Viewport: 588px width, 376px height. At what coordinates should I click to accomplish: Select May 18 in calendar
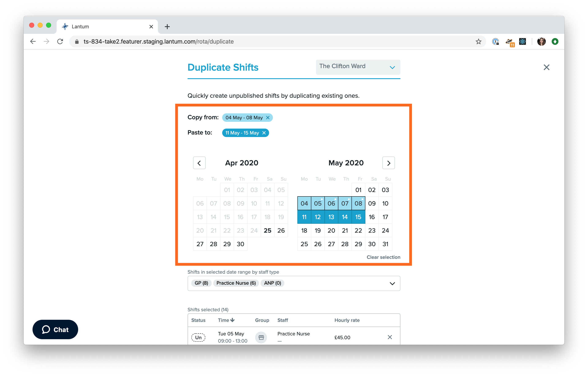(x=304, y=230)
